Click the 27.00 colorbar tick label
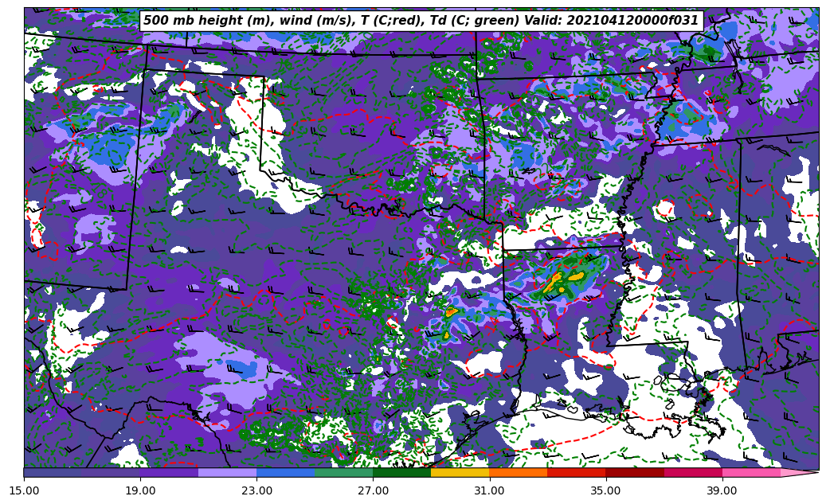 click(373, 490)
